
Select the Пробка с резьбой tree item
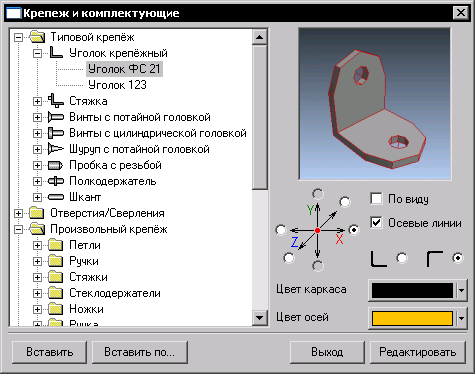(115, 165)
